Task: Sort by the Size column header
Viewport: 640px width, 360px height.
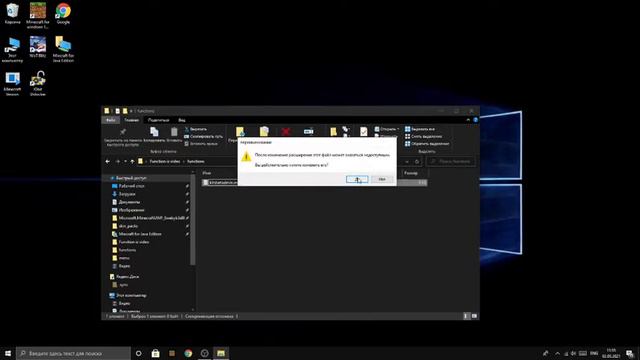Action: (411, 173)
